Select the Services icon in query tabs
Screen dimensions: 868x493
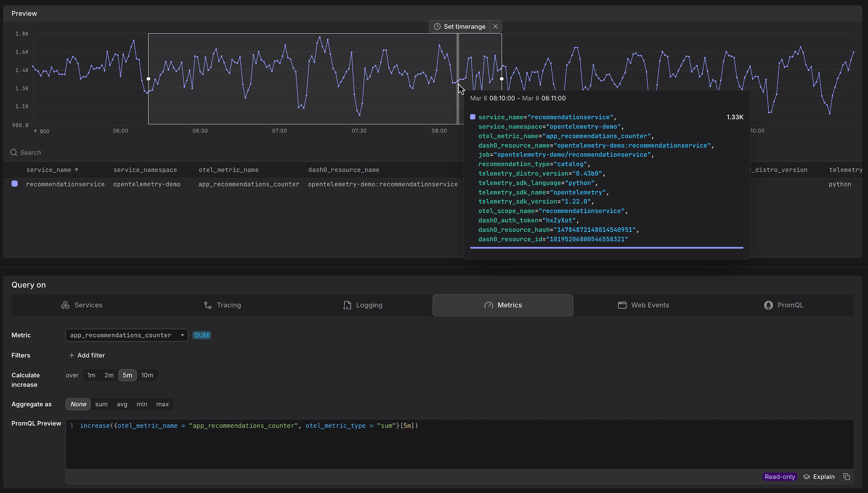(x=65, y=305)
